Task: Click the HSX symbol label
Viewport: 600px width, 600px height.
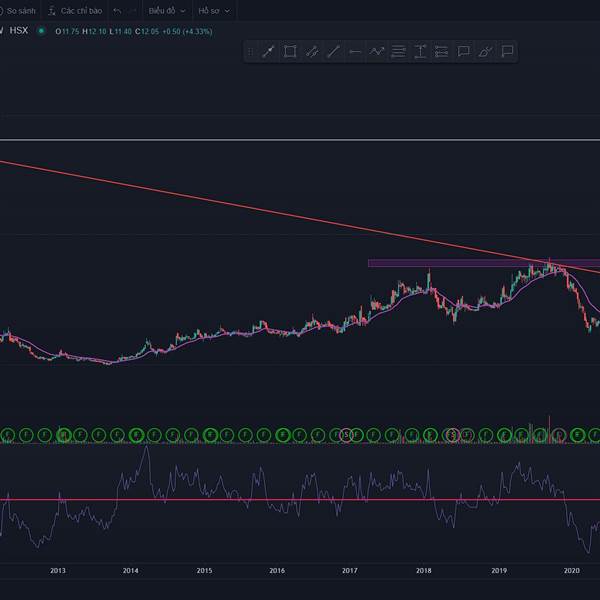Action: pos(19,31)
